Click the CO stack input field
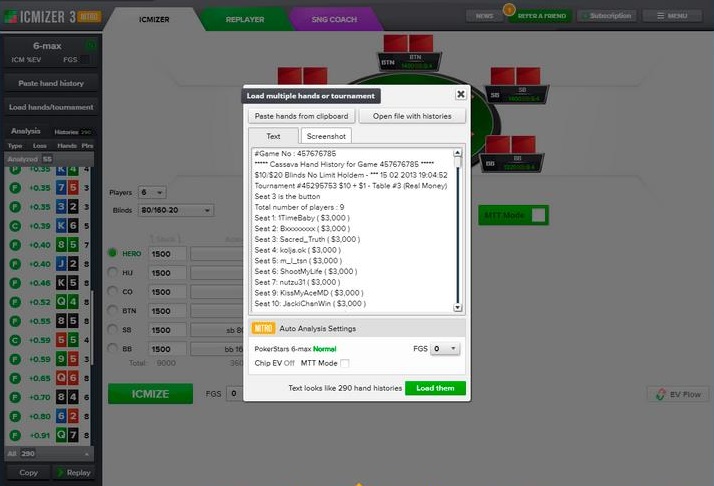The width and height of the screenshot is (714, 486). tap(167, 292)
